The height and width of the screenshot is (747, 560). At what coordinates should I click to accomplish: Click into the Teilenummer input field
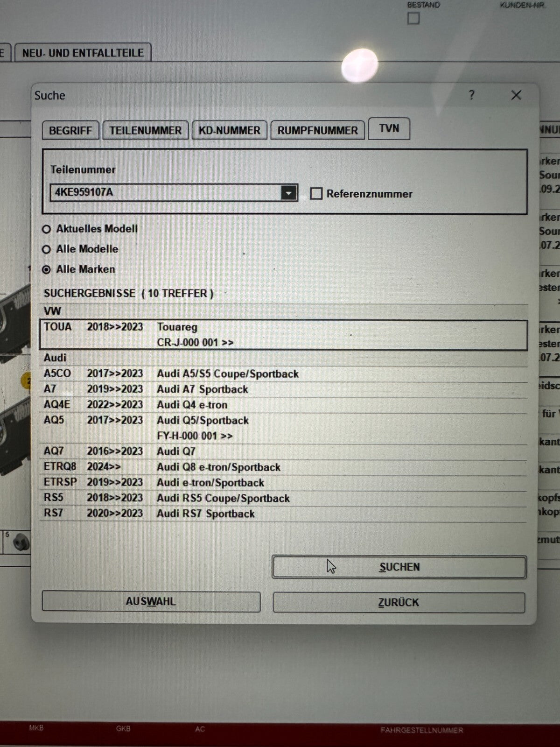166,192
